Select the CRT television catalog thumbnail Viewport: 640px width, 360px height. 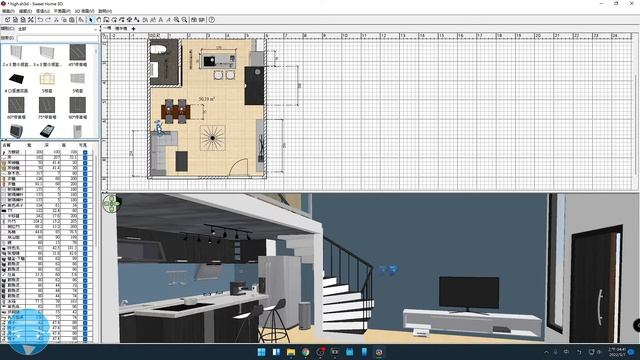(x=16, y=131)
